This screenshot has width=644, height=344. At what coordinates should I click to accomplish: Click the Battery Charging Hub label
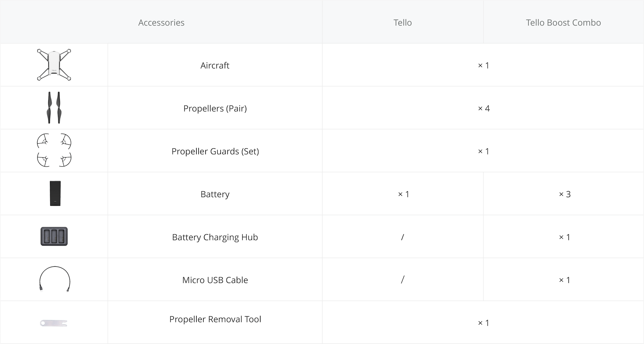coord(215,237)
